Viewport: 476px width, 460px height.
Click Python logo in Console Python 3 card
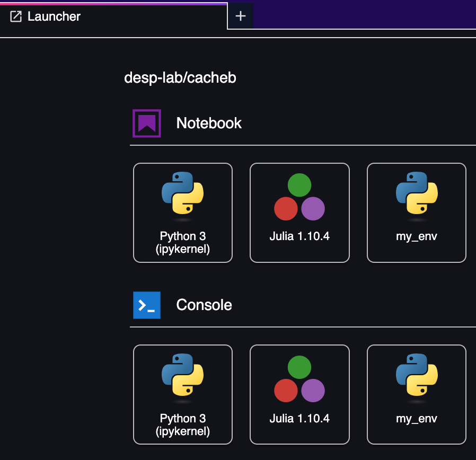pos(182,376)
